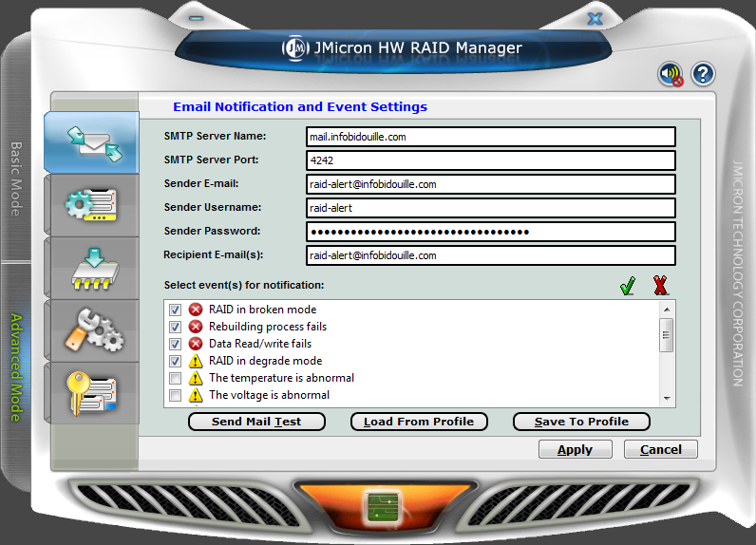Apply the email settings
The height and width of the screenshot is (545, 756).
pos(576,450)
